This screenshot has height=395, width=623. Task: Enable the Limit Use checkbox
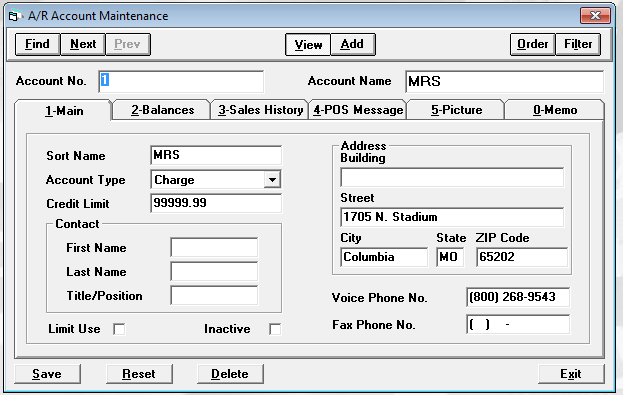coord(119,329)
